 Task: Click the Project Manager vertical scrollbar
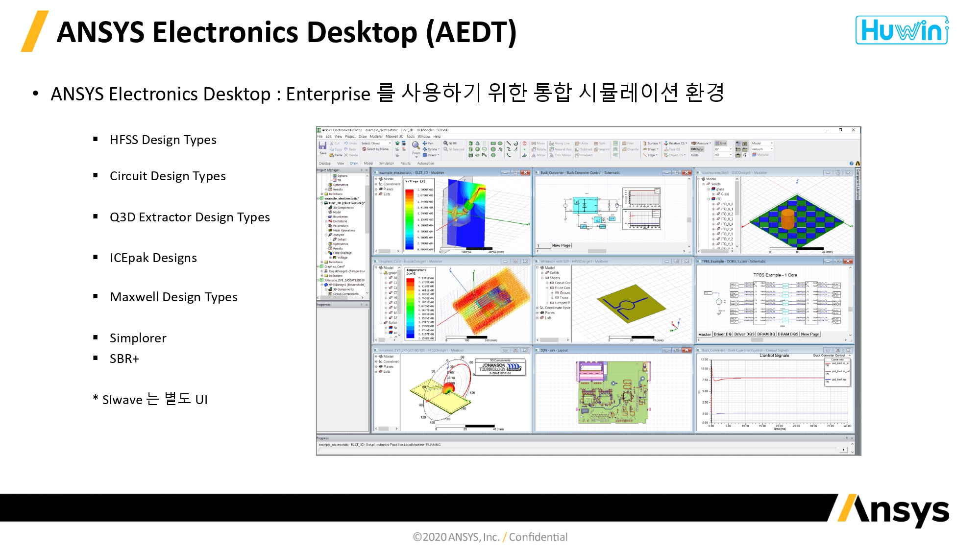click(x=367, y=211)
